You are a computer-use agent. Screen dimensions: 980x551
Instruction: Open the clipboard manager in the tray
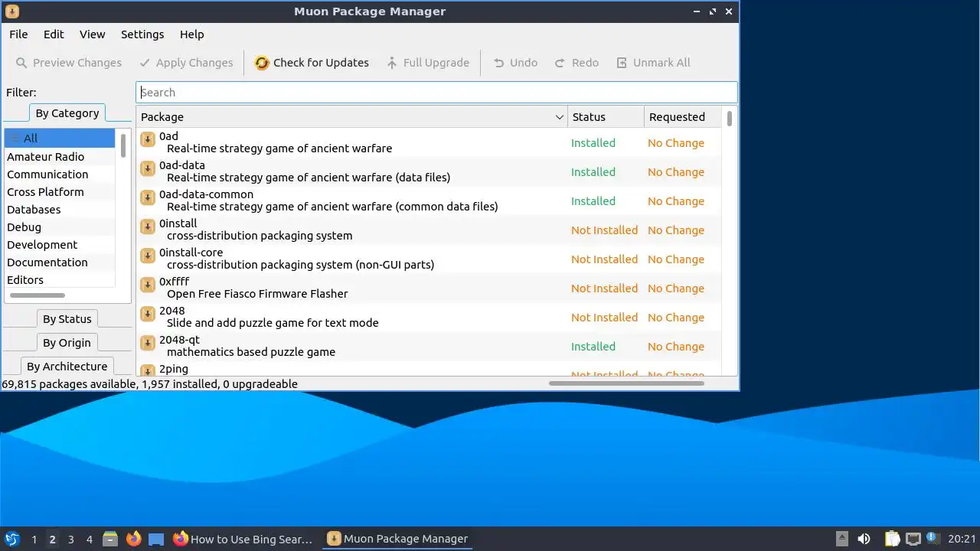[x=892, y=539]
